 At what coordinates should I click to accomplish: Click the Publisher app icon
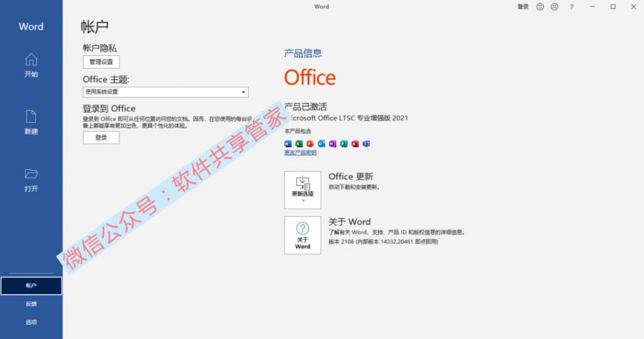click(x=344, y=143)
